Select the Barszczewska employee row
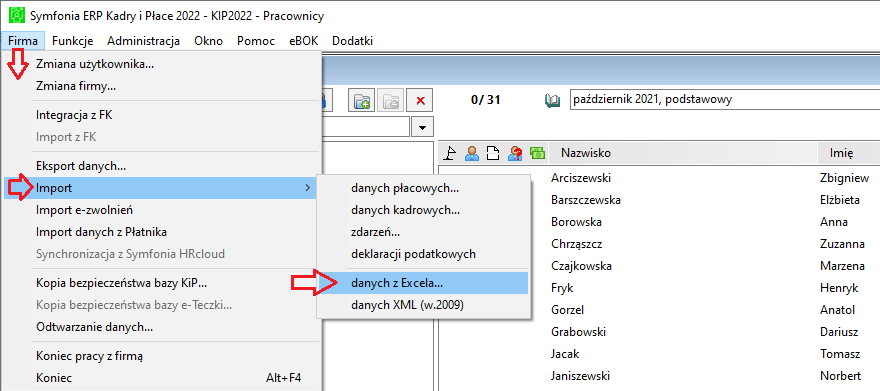Screen dimensions: 880x391 [659, 200]
